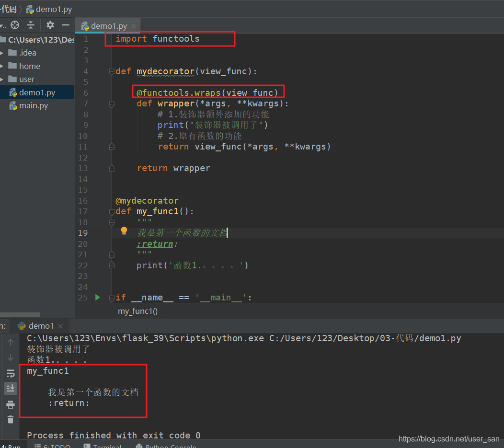The height and width of the screenshot is (448, 504).
Task: Click the Run panel up arrow
Action: [x=10, y=342]
